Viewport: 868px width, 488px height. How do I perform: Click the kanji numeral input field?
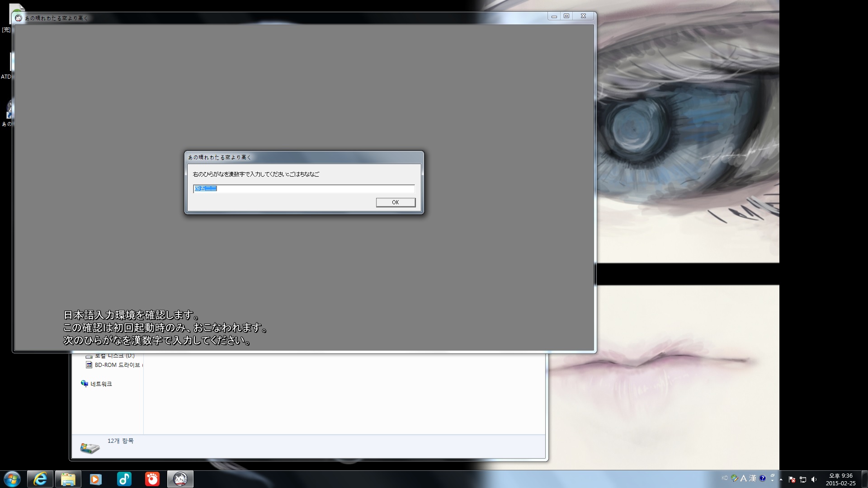(304, 188)
